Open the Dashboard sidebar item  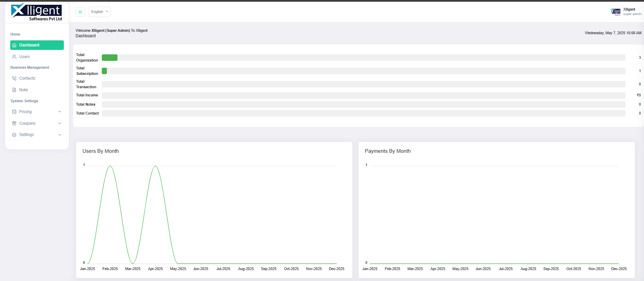point(37,45)
